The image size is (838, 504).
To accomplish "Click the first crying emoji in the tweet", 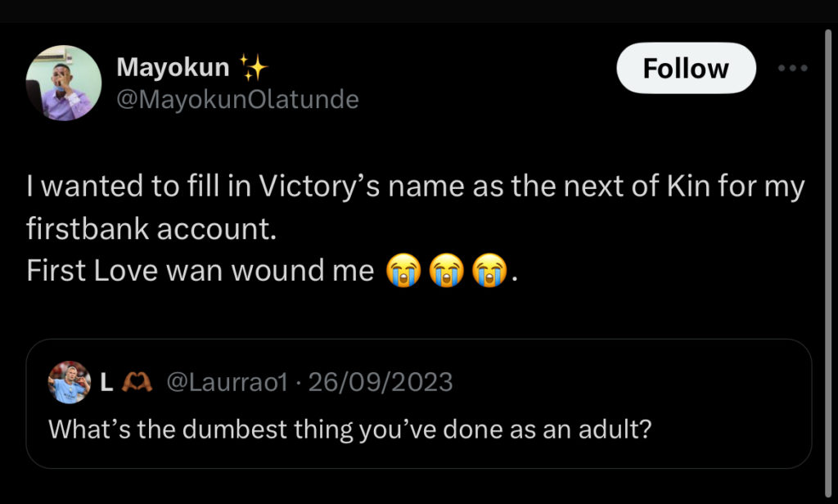I will coord(403,269).
